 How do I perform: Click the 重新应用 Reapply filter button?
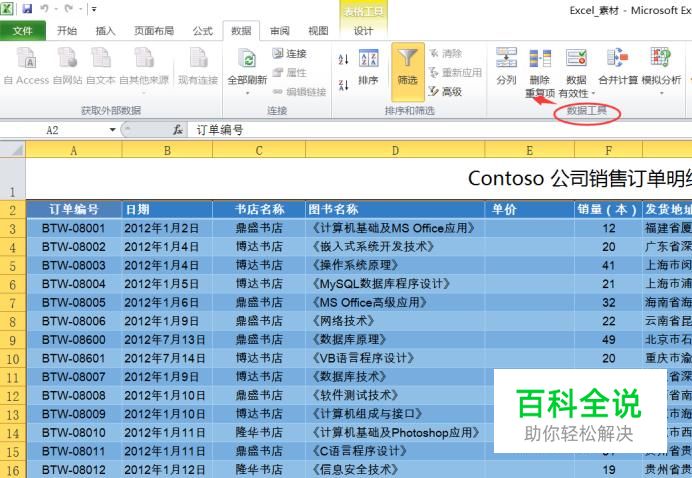pyautogui.click(x=455, y=72)
